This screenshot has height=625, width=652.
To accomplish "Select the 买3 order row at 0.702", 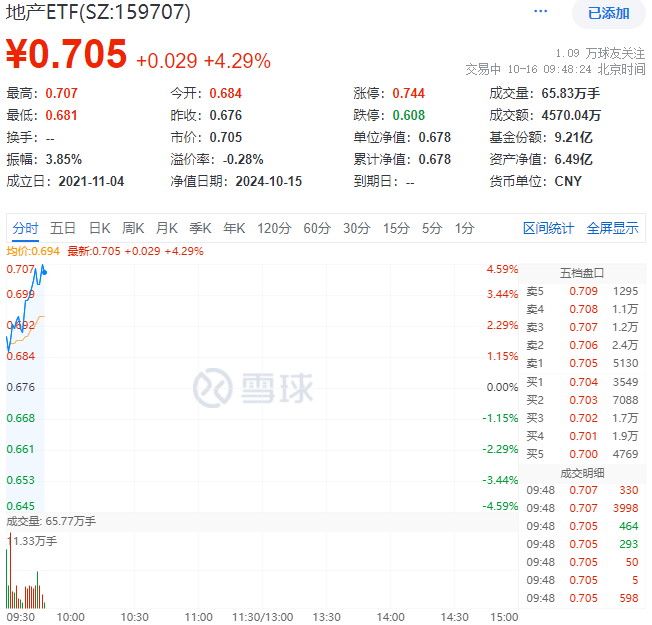I will click(582, 418).
